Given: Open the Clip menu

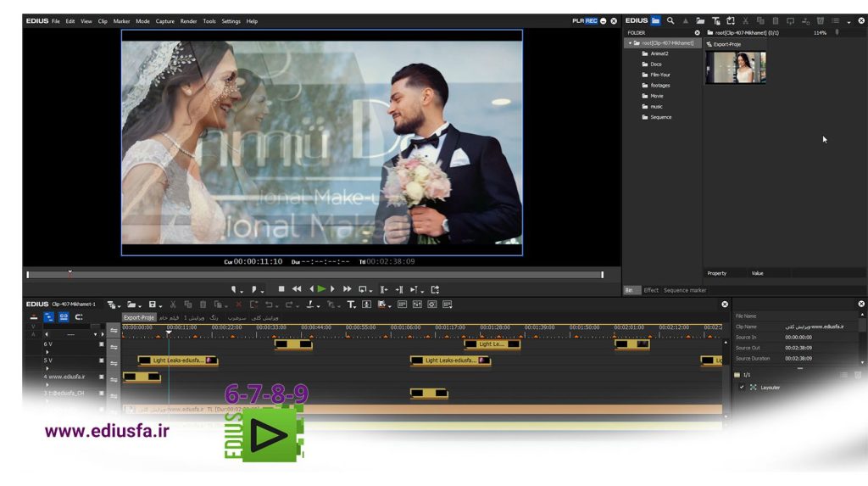Looking at the screenshot, I should point(103,21).
